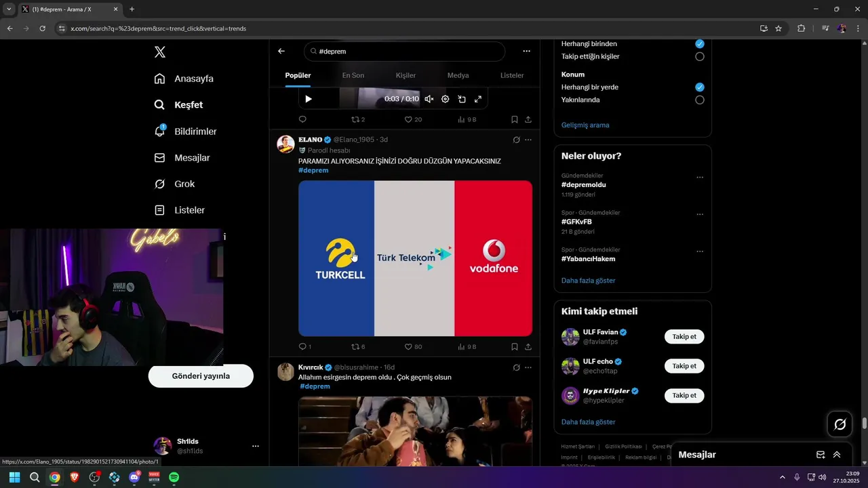Switch to the Kişiler tab
This screenshot has width=868, height=488.
(406, 75)
